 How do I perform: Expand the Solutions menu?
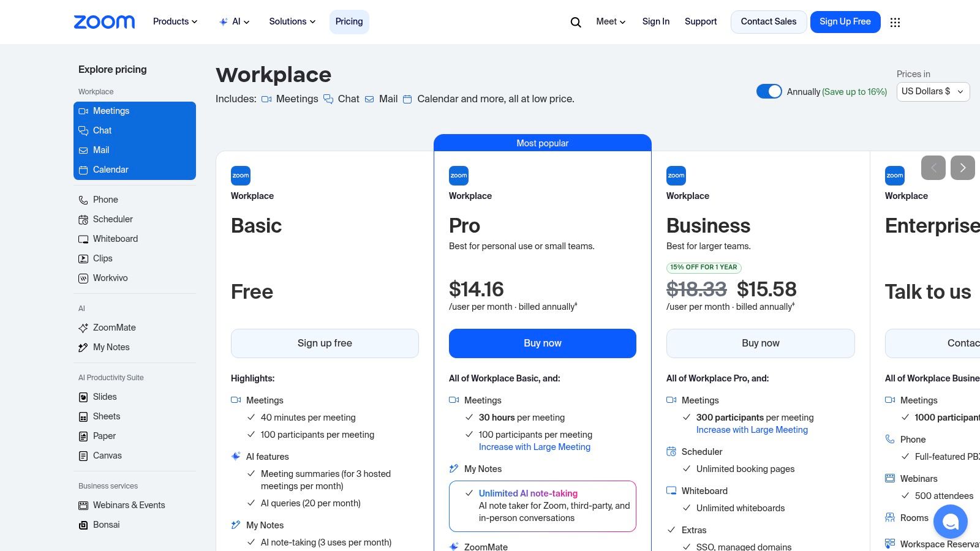point(292,21)
